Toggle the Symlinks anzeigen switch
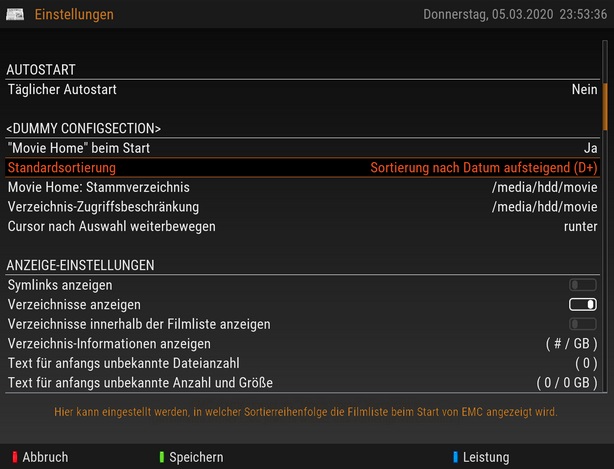 coord(582,285)
